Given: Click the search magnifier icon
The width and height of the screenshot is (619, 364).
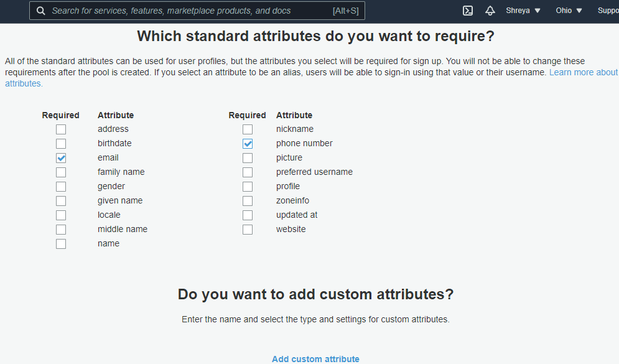Looking at the screenshot, I should coord(41,11).
